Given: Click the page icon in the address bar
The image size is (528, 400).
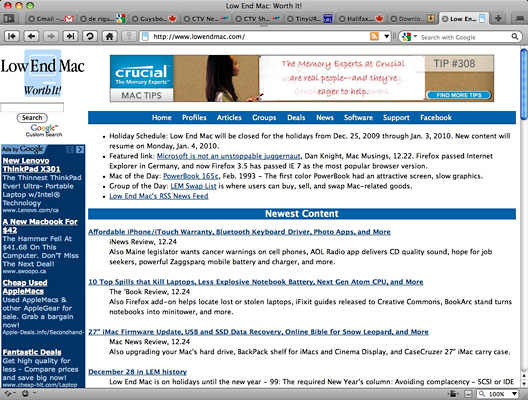Looking at the screenshot, I should point(145,36).
